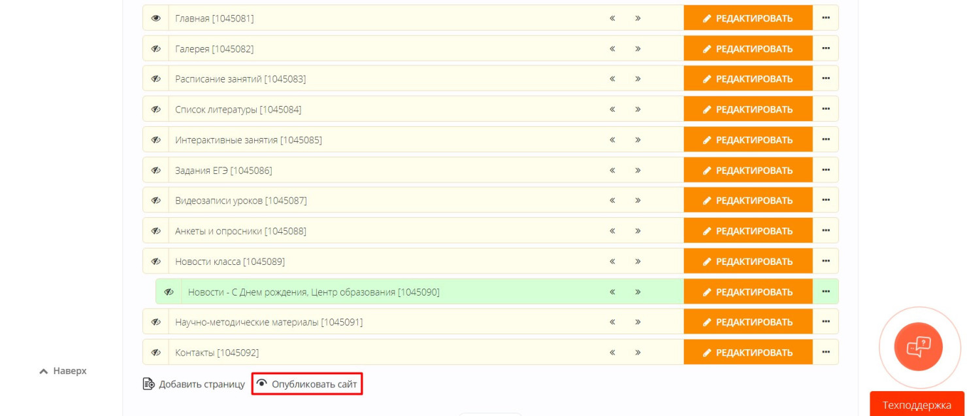Show the hidden Список литературы page
Viewport: 980px width, 416px height.
click(156, 109)
